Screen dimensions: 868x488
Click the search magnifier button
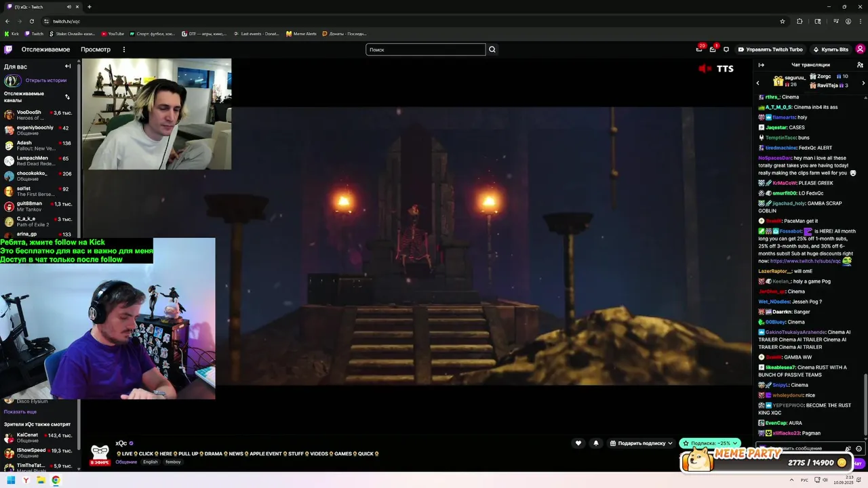tap(492, 49)
